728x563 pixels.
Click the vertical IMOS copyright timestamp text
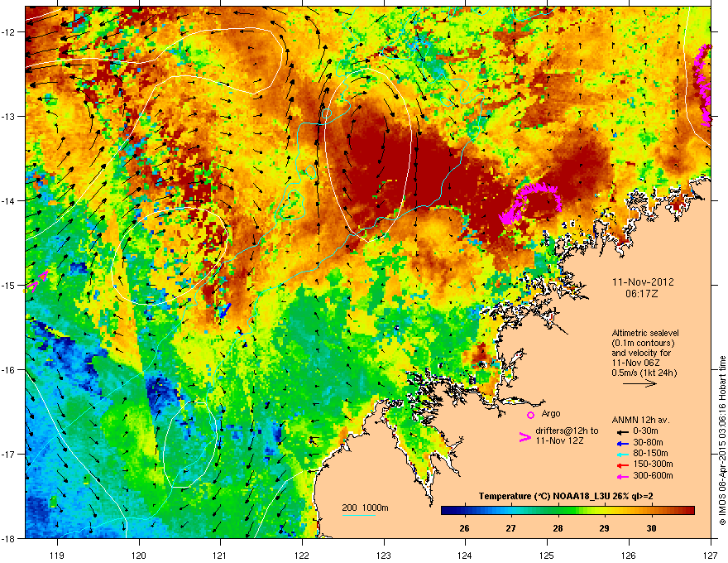[x=722, y=440]
